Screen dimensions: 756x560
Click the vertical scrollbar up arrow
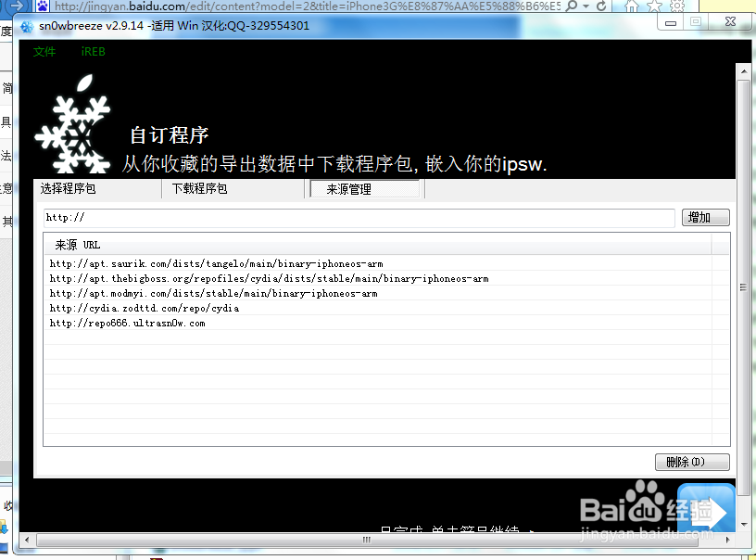coord(743,71)
